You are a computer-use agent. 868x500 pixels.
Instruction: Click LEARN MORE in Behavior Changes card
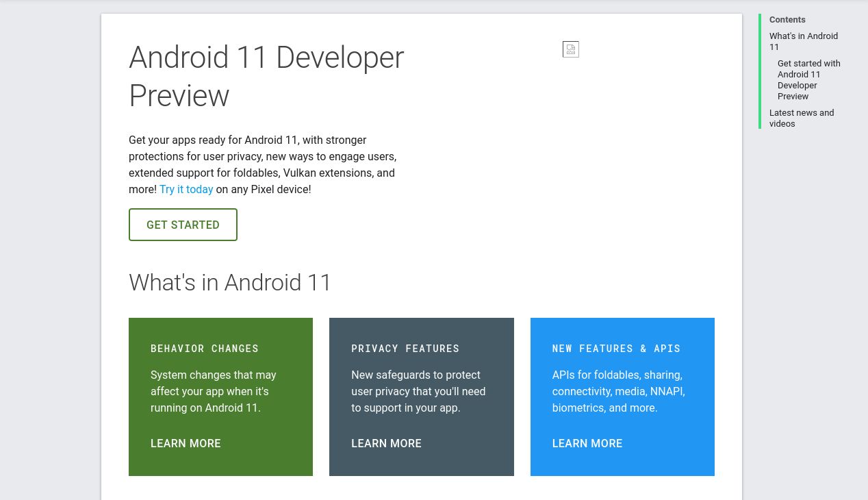(x=186, y=444)
